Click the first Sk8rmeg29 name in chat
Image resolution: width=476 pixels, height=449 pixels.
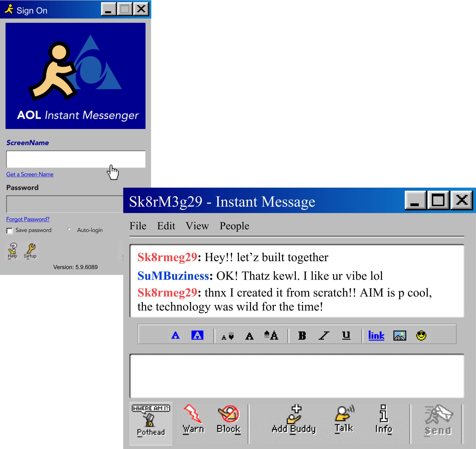point(167,257)
